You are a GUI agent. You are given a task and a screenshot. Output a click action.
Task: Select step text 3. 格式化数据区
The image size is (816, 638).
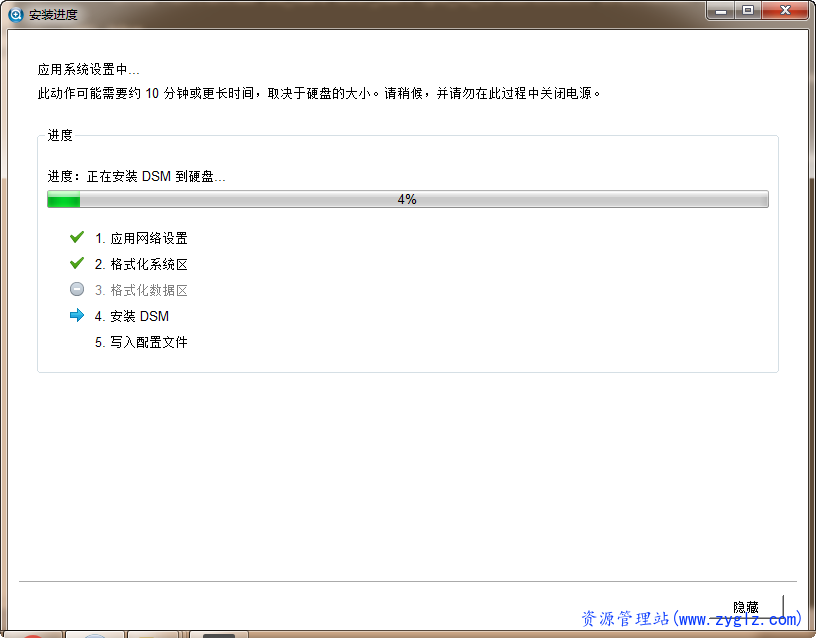(141, 290)
